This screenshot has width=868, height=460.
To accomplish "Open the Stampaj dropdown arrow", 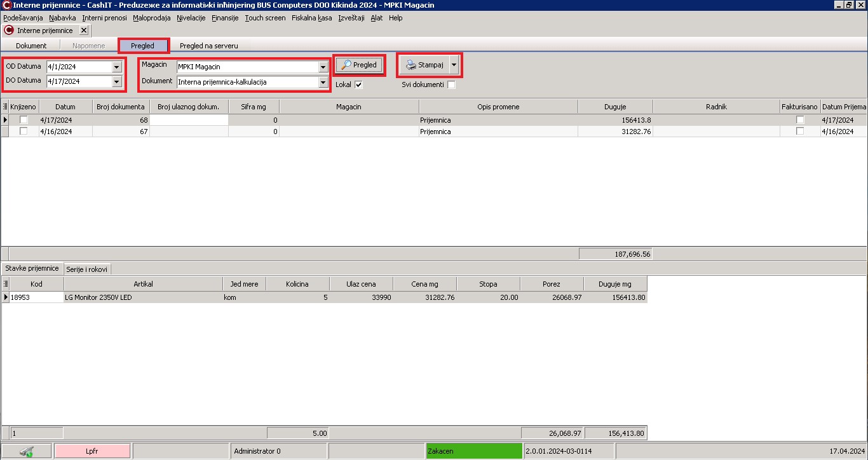I will 454,65.
